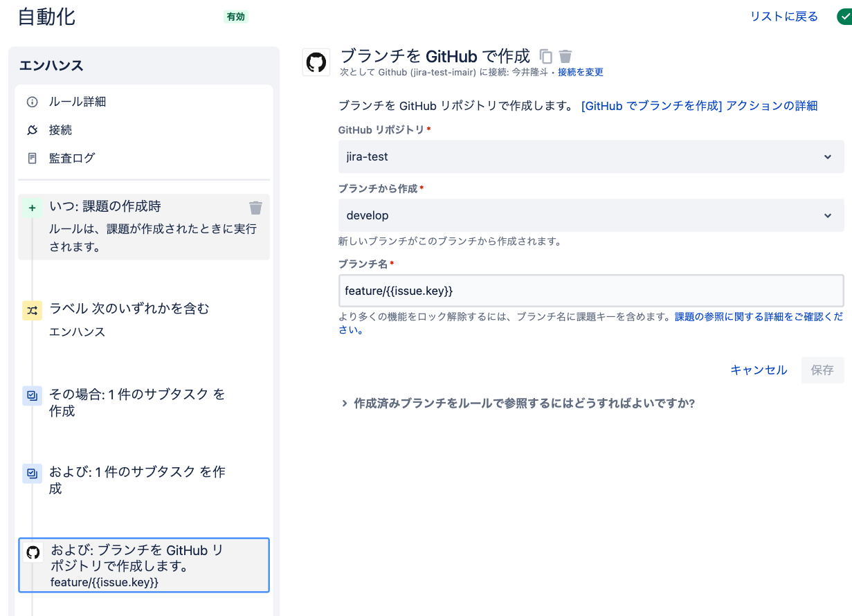Click the audit log document icon

pyautogui.click(x=32, y=158)
